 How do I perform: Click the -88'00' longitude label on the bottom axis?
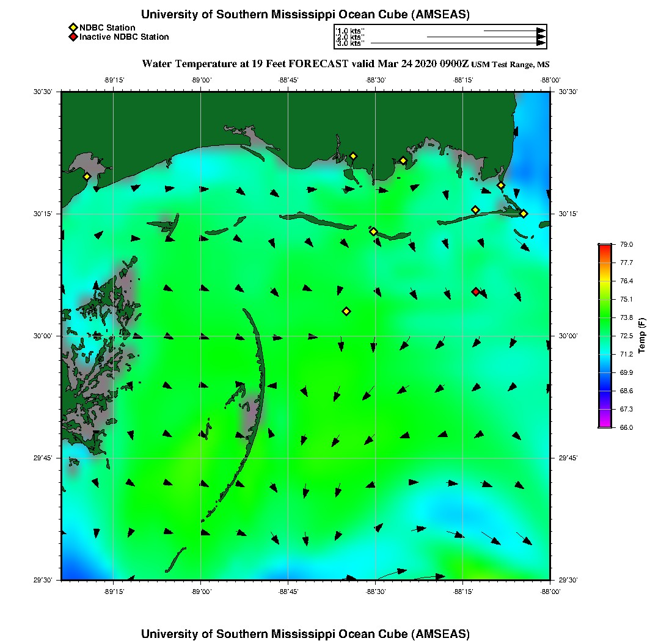coord(550,592)
